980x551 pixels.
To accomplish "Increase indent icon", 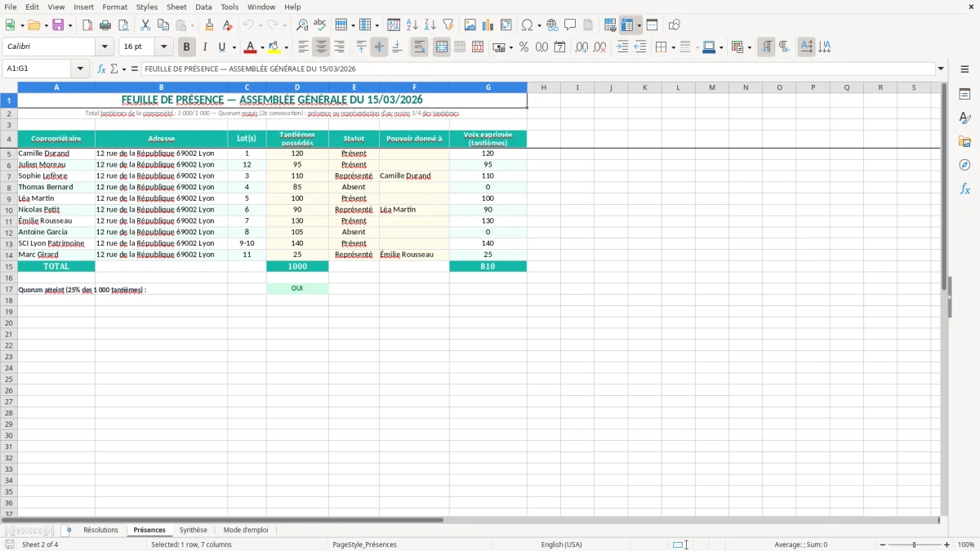I will click(x=622, y=47).
